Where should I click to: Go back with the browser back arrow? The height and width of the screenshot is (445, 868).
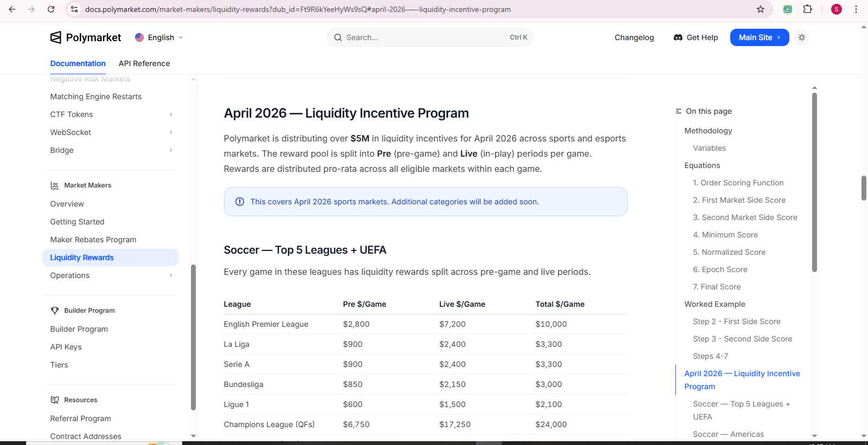click(x=12, y=9)
